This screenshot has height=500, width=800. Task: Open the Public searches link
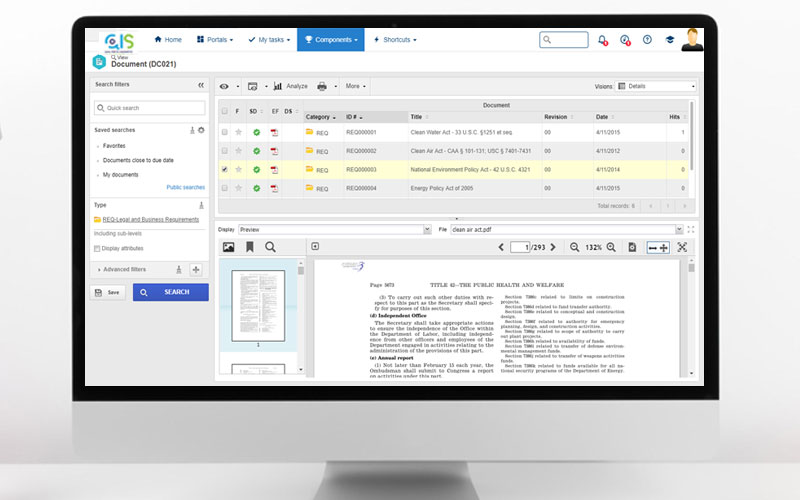pos(185,187)
